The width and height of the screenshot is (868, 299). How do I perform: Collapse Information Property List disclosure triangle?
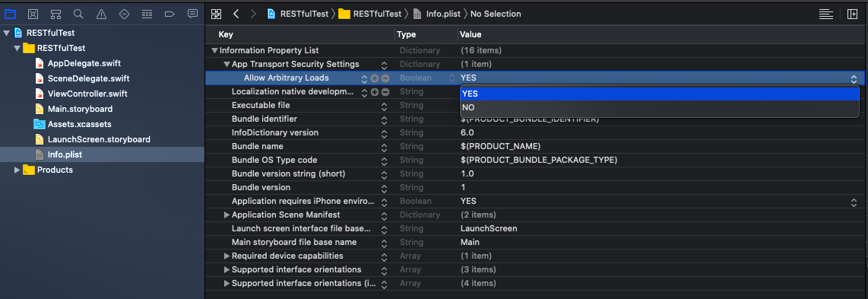pyautogui.click(x=215, y=50)
